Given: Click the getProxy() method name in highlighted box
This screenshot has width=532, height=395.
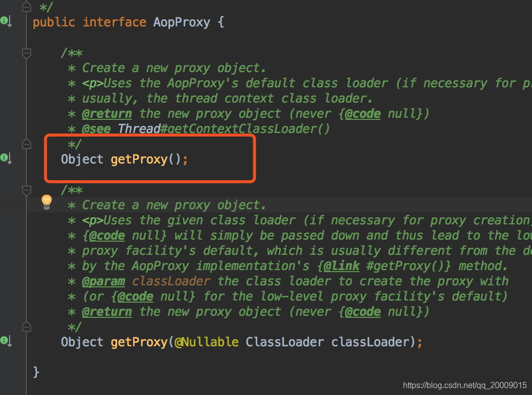Looking at the screenshot, I should click(x=139, y=159).
